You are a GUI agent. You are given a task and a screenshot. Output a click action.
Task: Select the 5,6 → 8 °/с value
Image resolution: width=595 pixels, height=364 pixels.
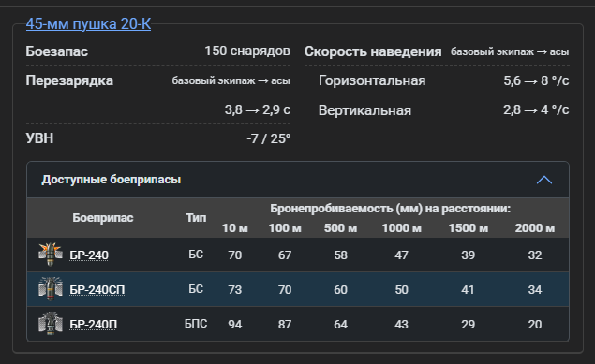point(536,80)
